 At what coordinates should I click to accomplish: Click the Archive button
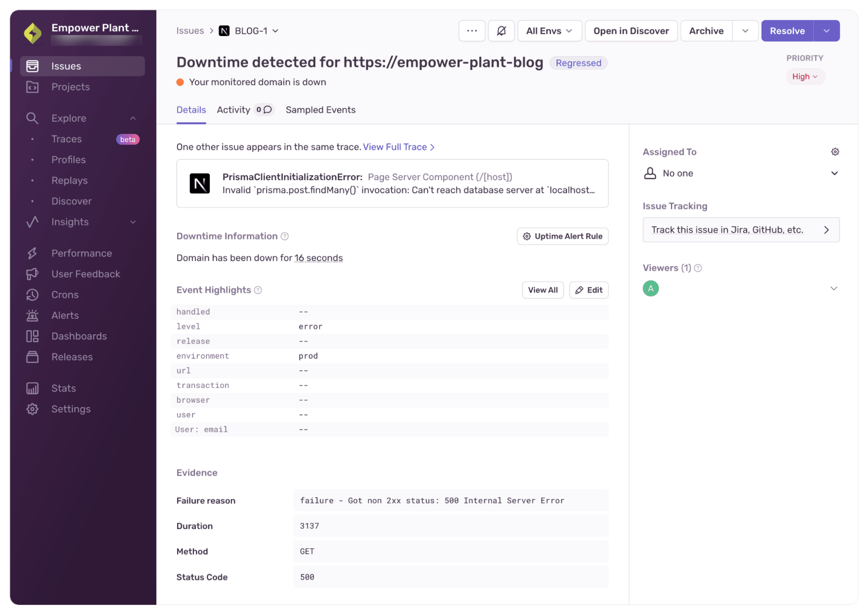tap(706, 31)
